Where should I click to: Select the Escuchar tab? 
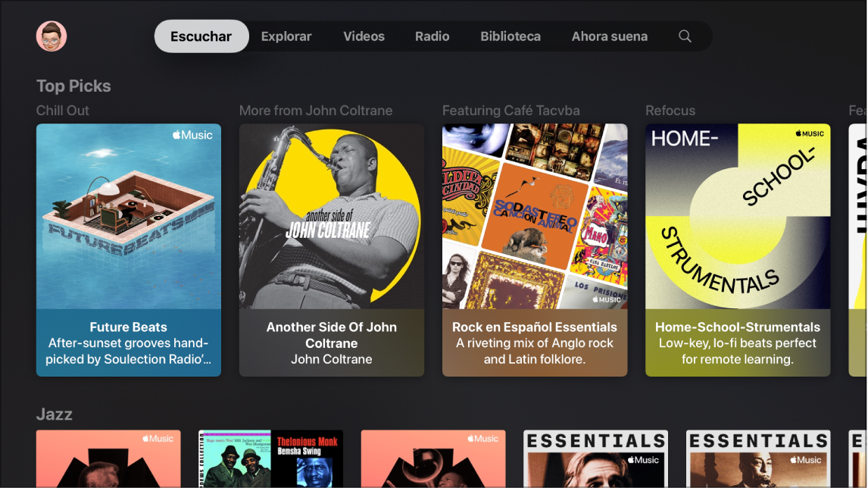click(201, 36)
